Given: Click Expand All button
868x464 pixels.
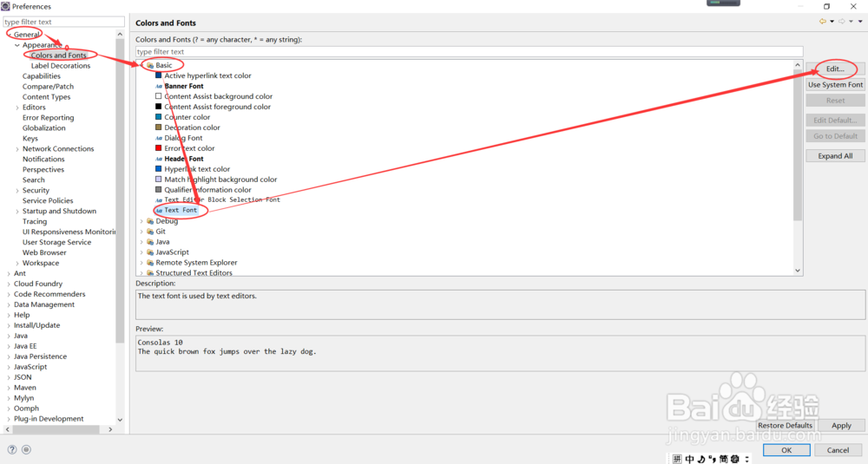Looking at the screenshot, I should (835, 156).
